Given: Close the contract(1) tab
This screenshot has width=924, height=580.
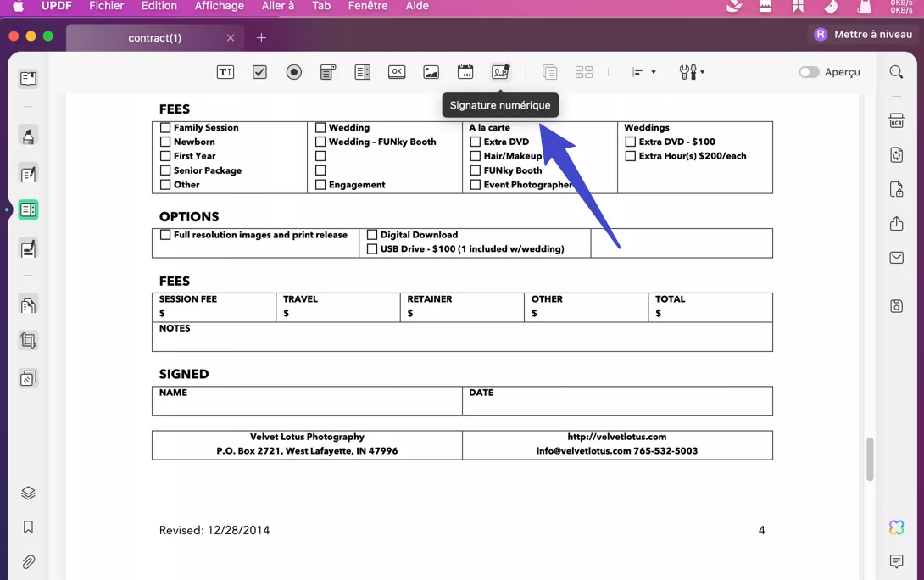Looking at the screenshot, I should pyautogui.click(x=231, y=37).
